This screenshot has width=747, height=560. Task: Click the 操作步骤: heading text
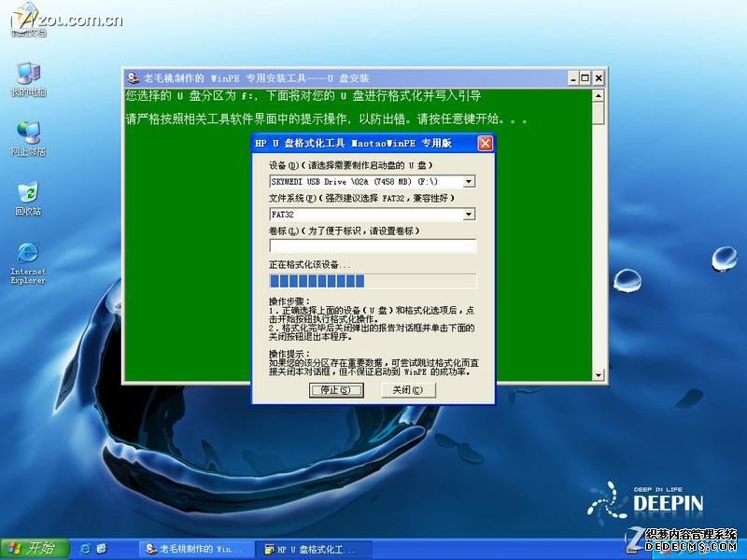[289, 301]
